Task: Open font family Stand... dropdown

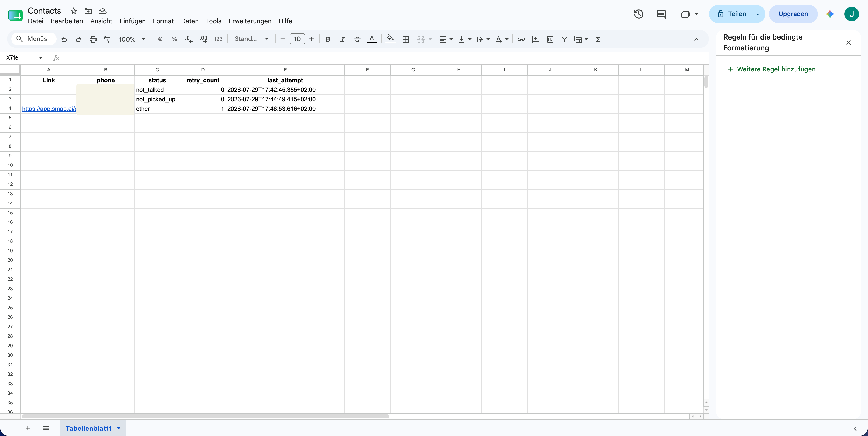Action: [x=251, y=39]
